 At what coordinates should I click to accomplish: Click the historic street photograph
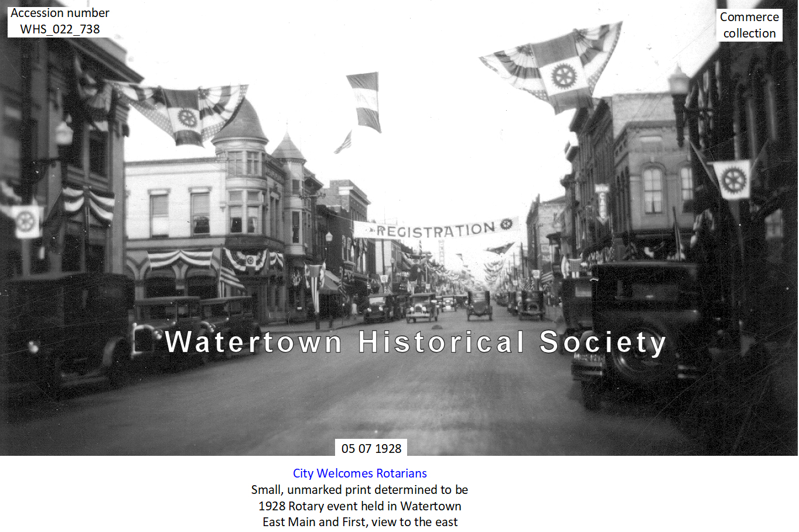pos(399,228)
